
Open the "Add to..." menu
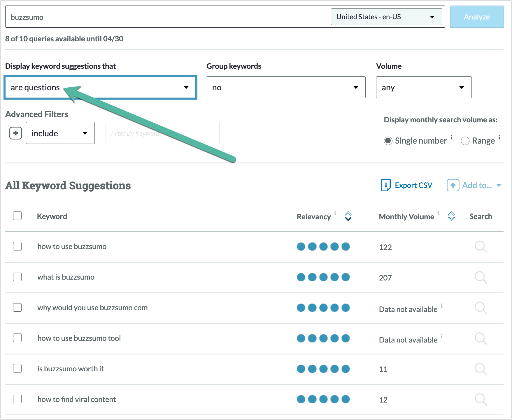[x=477, y=185]
